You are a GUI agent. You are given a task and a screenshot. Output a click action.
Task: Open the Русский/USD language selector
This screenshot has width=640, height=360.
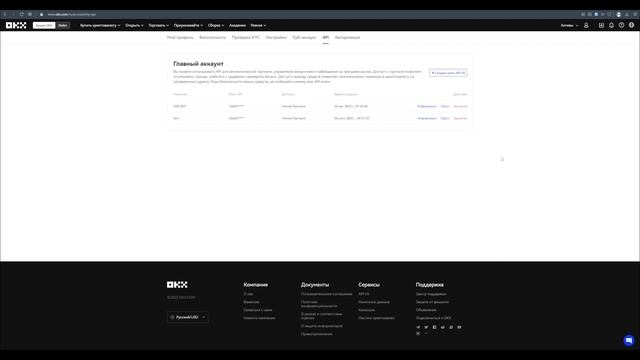coord(188,317)
